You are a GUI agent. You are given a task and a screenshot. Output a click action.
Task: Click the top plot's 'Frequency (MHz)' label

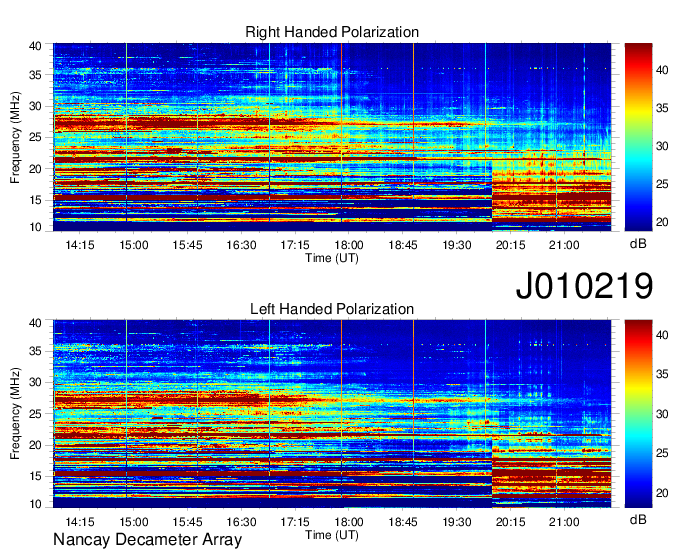[15, 137]
